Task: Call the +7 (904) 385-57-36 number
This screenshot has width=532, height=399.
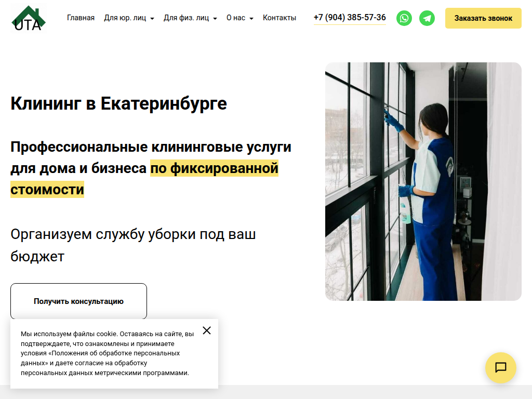Action: tap(350, 18)
